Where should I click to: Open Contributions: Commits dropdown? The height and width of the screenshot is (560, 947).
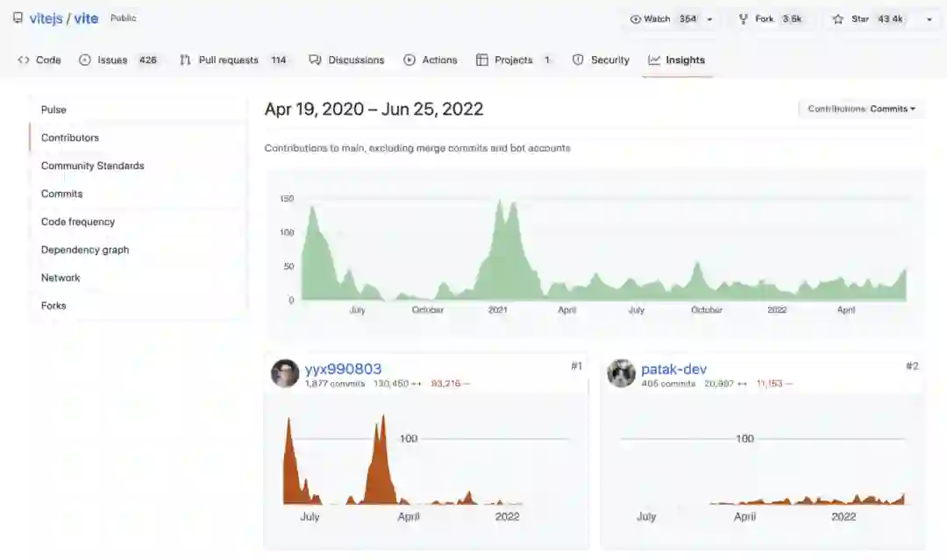coord(862,109)
